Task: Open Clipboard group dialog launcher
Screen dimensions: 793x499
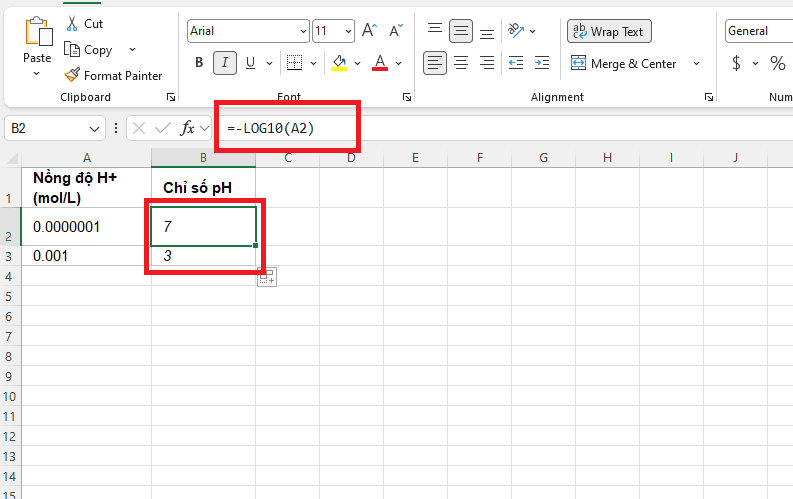Action: tap(171, 97)
